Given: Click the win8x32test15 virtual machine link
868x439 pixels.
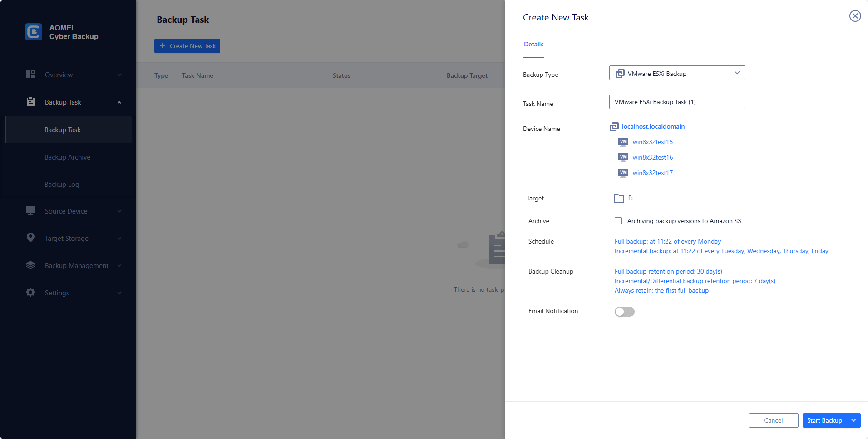Looking at the screenshot, I should point(653,142).
